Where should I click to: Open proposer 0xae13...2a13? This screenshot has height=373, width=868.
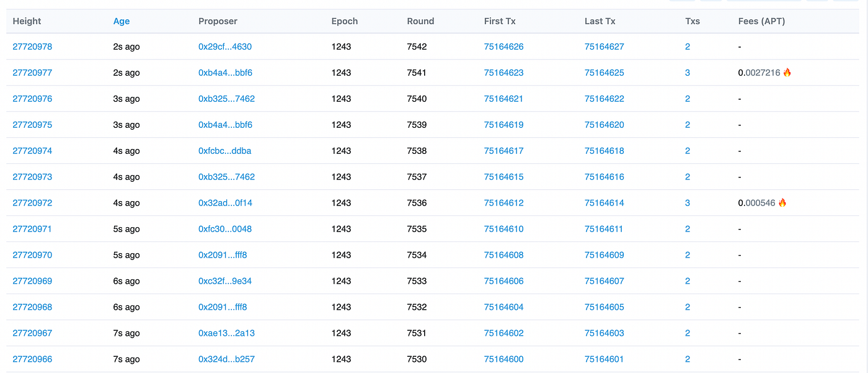coord(226,333)
